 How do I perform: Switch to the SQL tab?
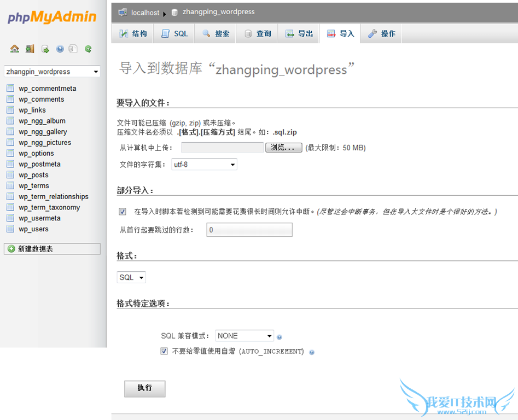174,33
